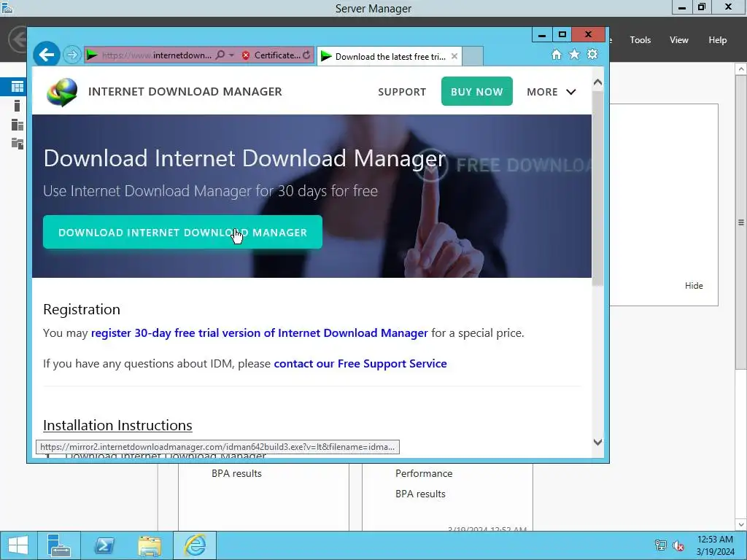Click Hide in Server Manager welcome tile
Screen dimensions: 747x560
pyautogui.click(x=694, y=285)
